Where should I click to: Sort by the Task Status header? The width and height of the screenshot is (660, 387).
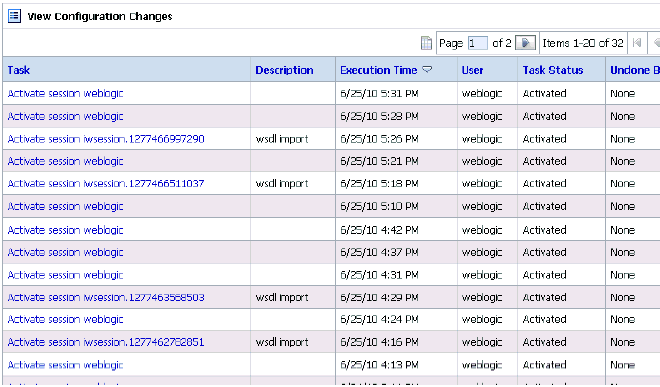pos(553,70)
